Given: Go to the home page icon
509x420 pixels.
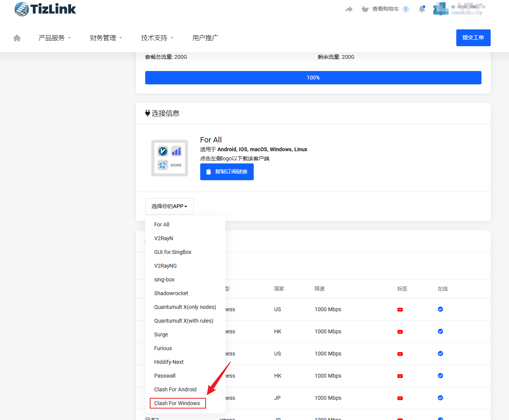Looking at the screenshot, I should point(17,38).
